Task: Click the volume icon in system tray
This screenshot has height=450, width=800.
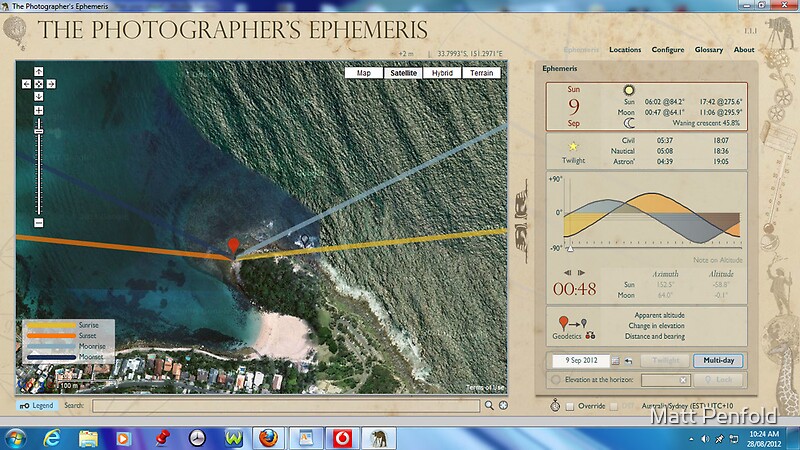Action: (x=705, y=439)
